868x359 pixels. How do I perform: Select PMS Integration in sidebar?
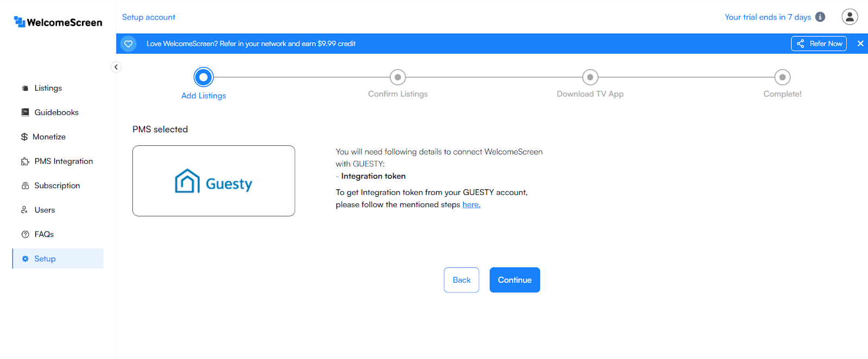coord(58,161)
